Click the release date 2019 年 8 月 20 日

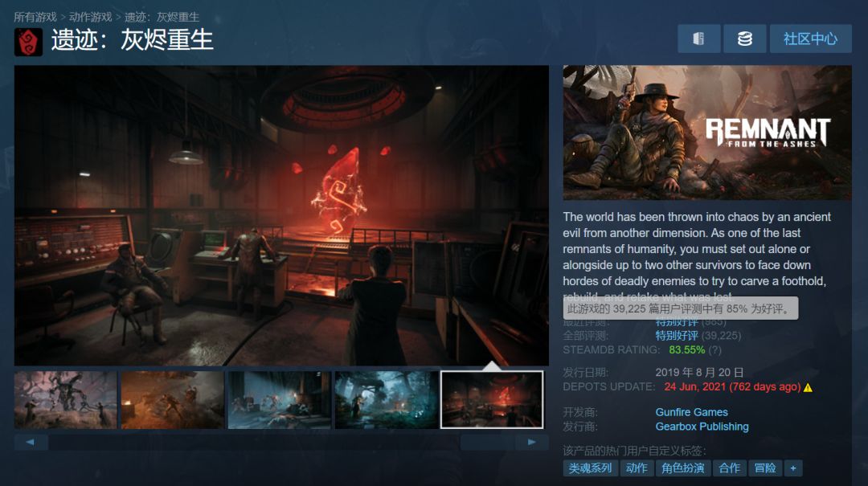pos(700,373)
